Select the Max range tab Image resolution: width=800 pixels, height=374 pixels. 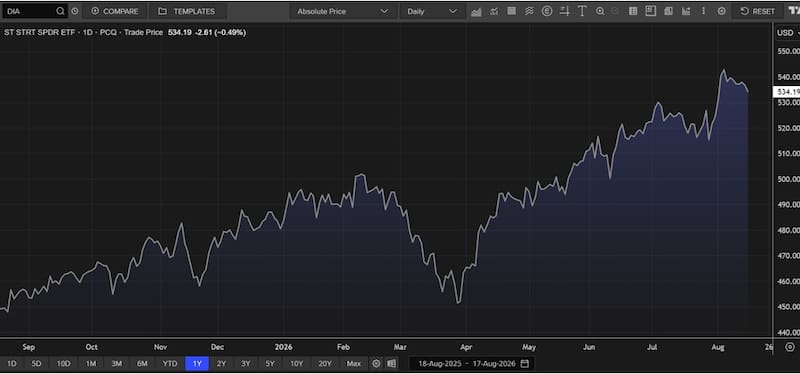pos(354,364)
